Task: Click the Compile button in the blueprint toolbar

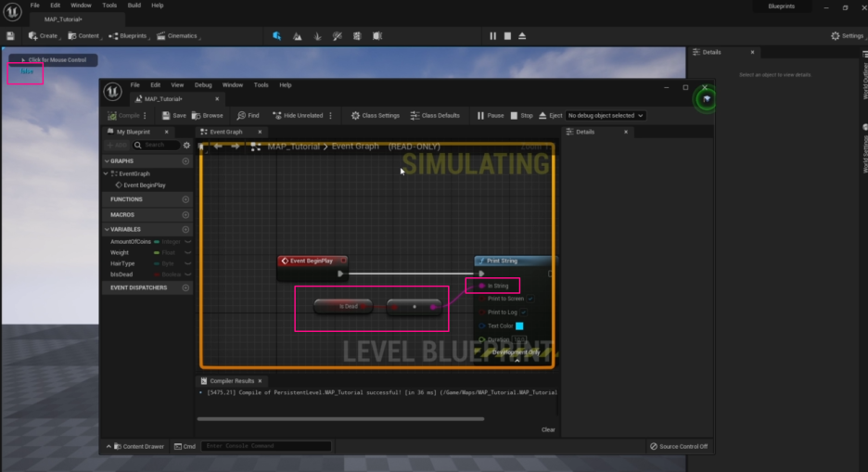Action: coord(123,116)
